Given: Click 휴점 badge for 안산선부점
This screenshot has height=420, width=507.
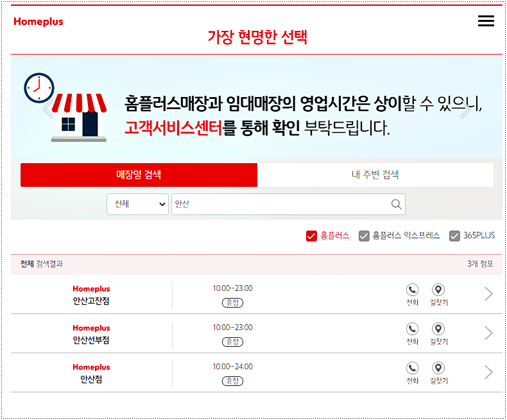Looking at the screenshot, I should [232, 342].
